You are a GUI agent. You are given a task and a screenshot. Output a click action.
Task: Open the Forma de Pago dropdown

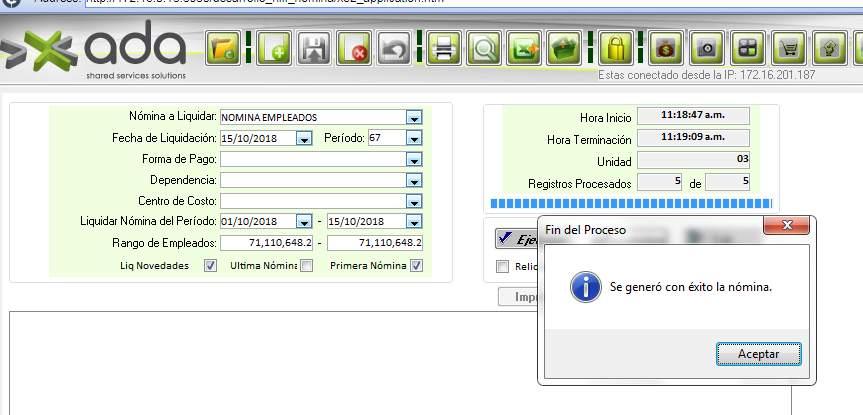(414, 159)
